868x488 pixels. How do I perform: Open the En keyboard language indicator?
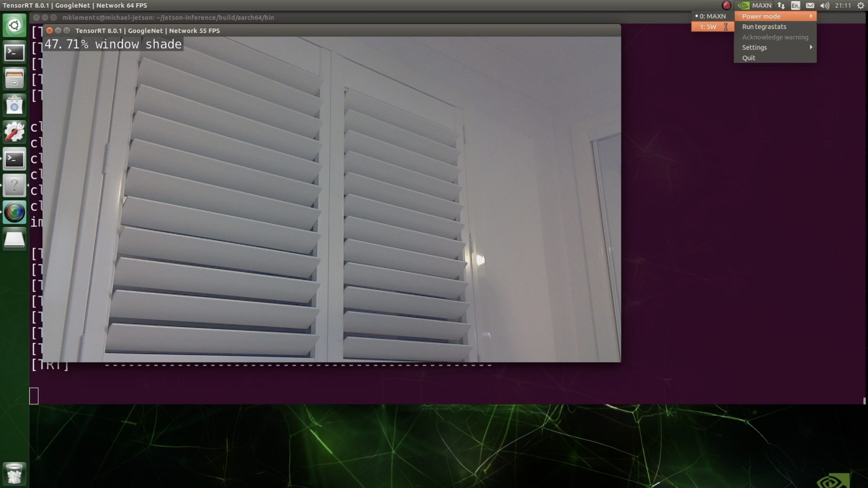pyautogui.click(x=795, y=5)
